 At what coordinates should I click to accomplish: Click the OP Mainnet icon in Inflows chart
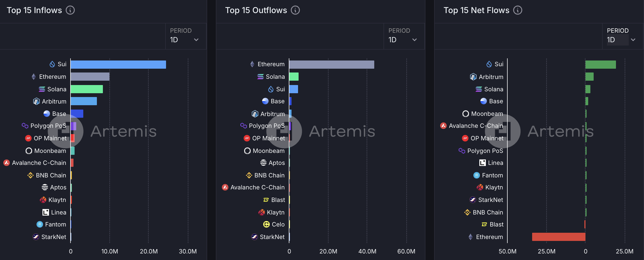[x=28, y=138]
